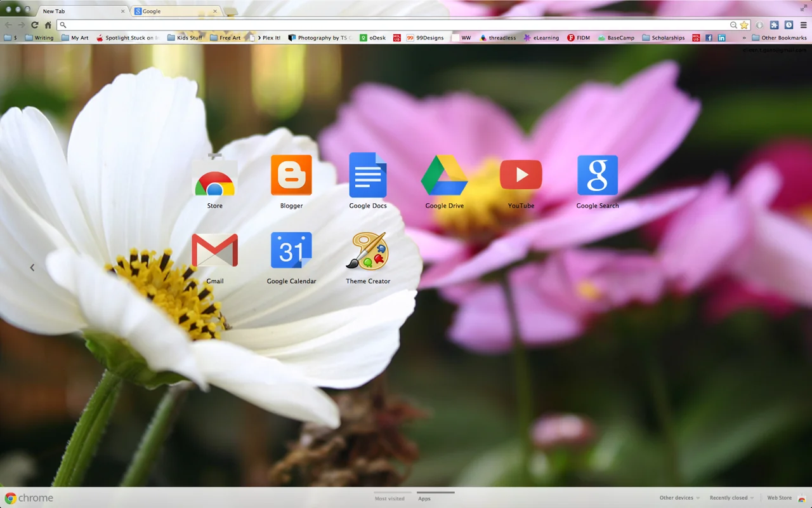Screen dimensions: 812x508
Task: Close the Google tab
Action: point(215,11)
